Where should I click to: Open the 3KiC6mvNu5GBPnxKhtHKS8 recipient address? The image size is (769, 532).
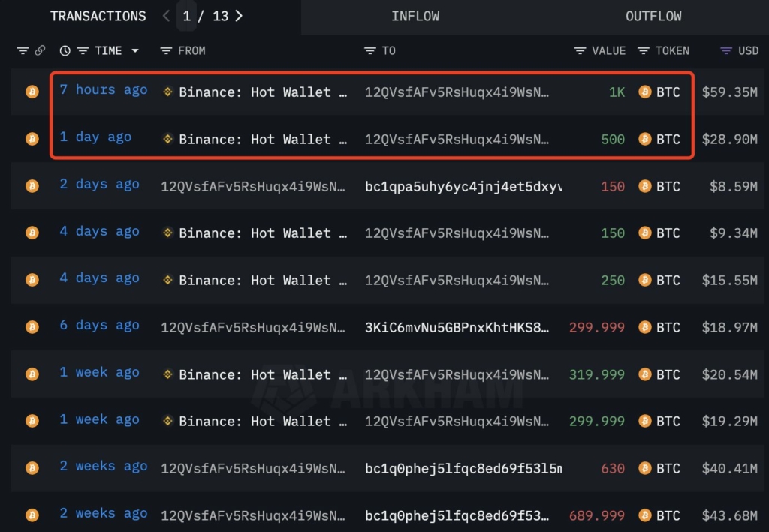[x=457, y=327]
